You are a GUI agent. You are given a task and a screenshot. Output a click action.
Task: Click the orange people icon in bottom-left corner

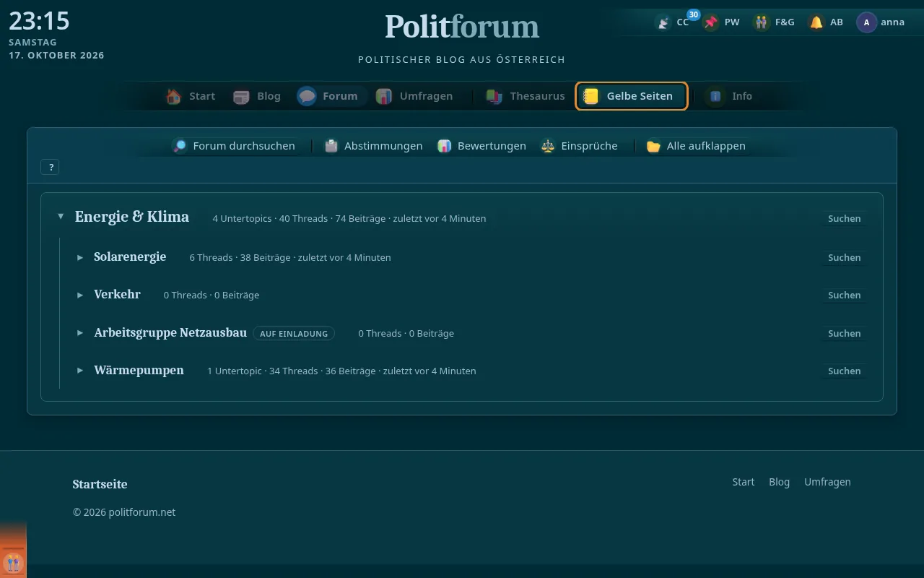point(13,562)
